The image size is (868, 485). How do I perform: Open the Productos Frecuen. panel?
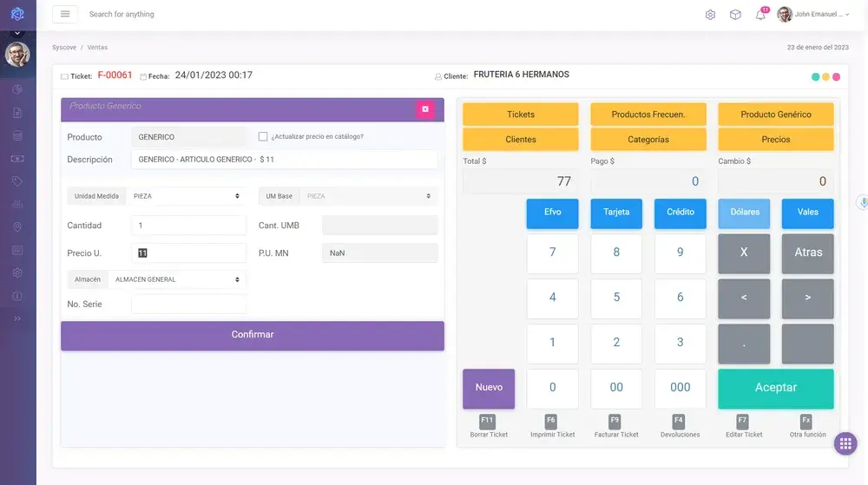(x=648, y=115)
